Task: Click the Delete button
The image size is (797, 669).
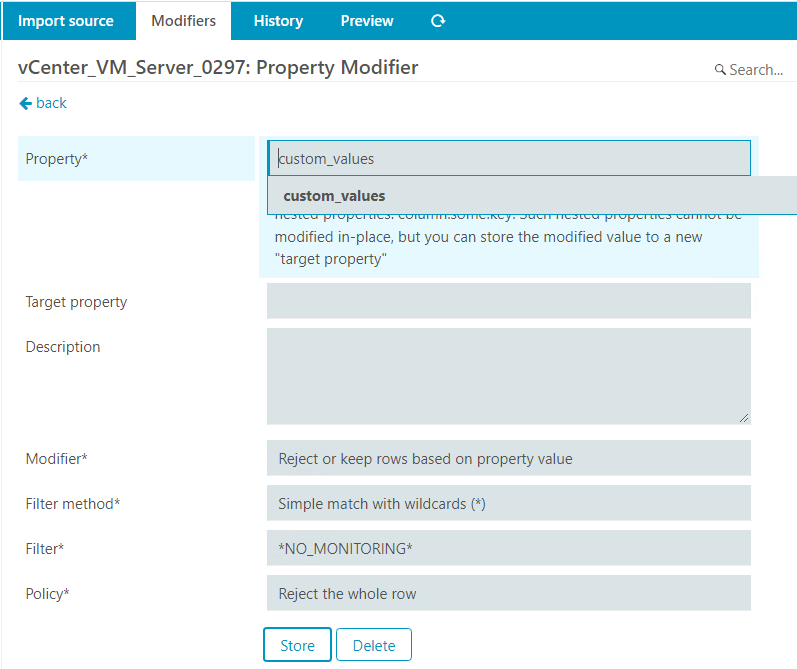Action: [374, 645]
